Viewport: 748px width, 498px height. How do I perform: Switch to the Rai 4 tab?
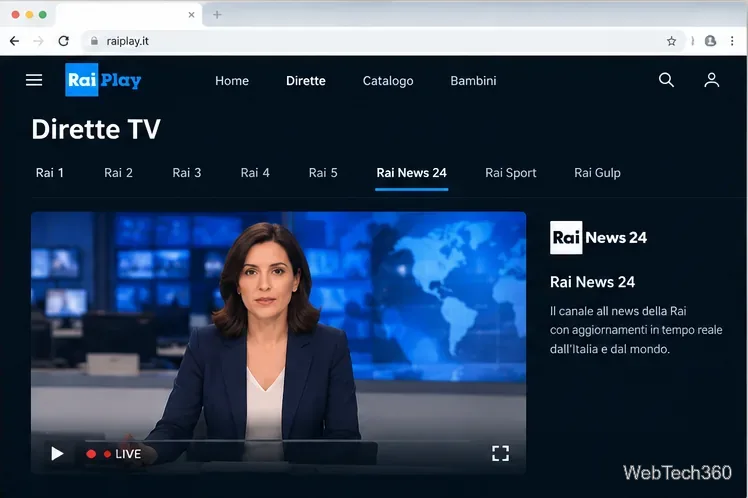(255, 173)
